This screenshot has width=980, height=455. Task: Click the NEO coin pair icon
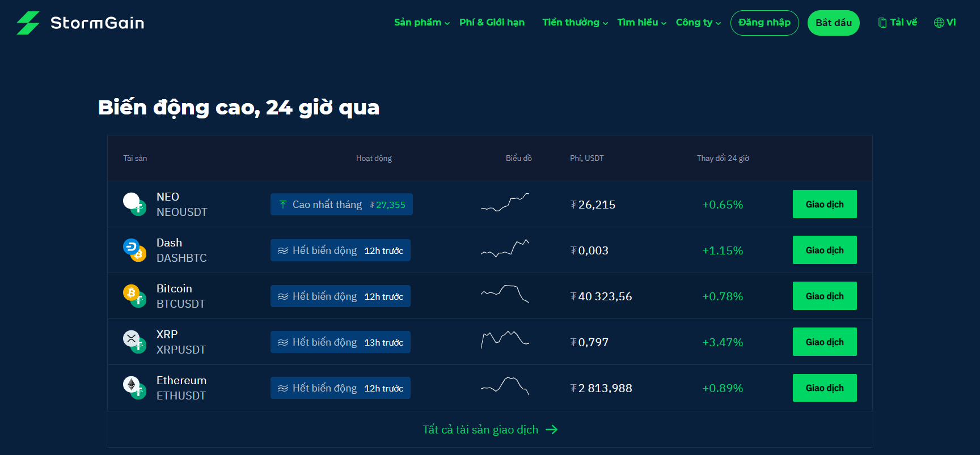[135, 204]
